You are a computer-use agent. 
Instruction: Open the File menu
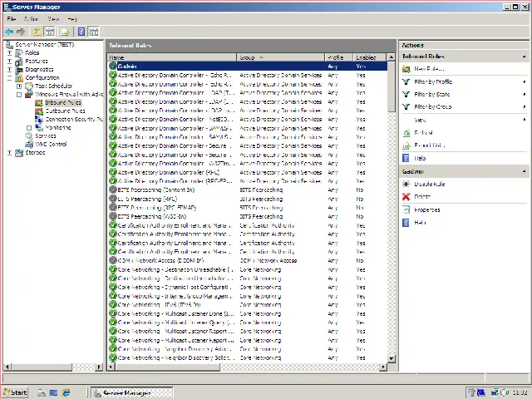(11, 19)
